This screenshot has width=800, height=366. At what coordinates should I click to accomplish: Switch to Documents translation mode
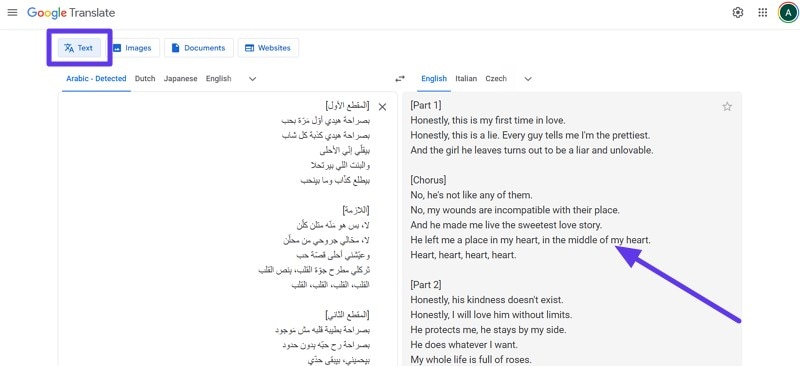(198, 48)
